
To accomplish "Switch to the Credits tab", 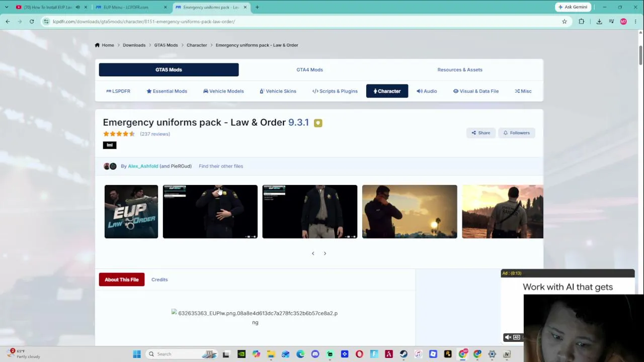I will [x=159, y=280].
